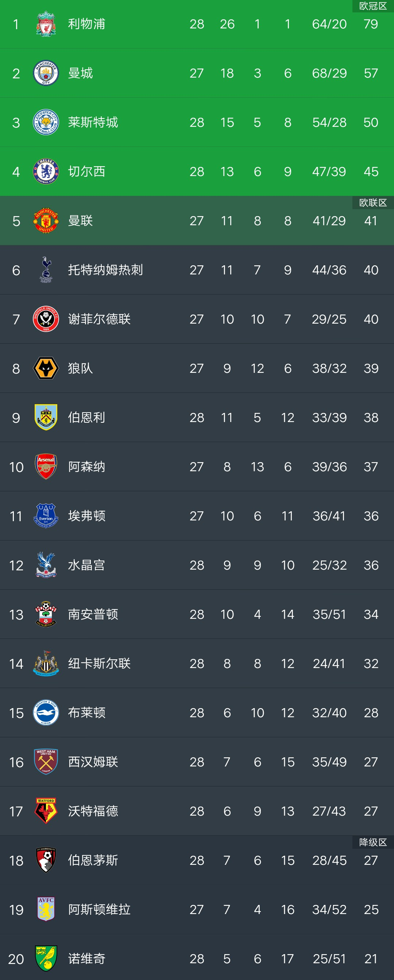Select Liverpool's 79 points value
Image resolution: width=394 pixels, height=980 pixels.
click(371, 24)
